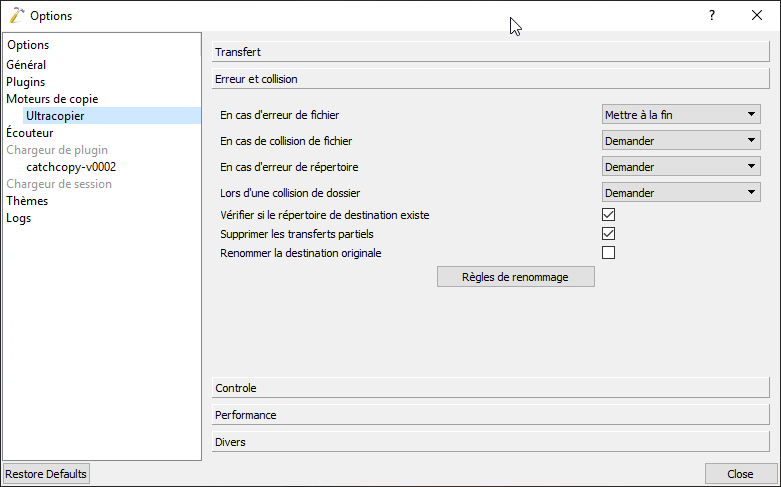Click the Restore Defaults button

pos(46,474)
